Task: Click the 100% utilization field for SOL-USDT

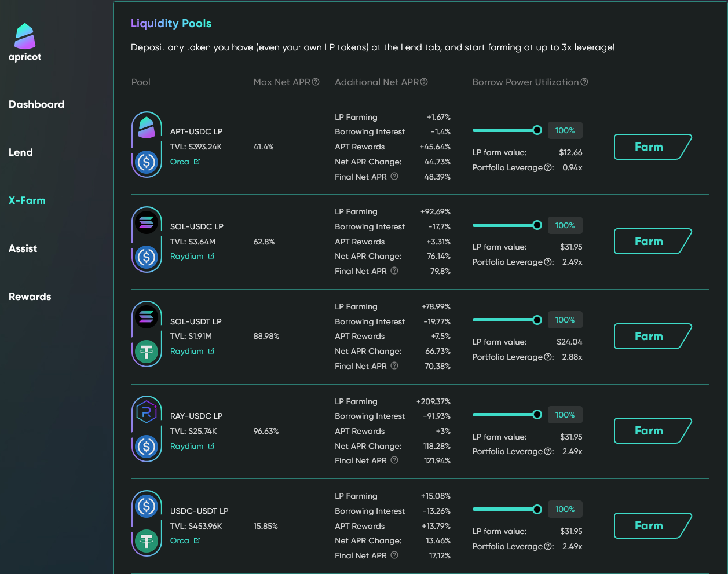Action: click(x=565, y=320)
